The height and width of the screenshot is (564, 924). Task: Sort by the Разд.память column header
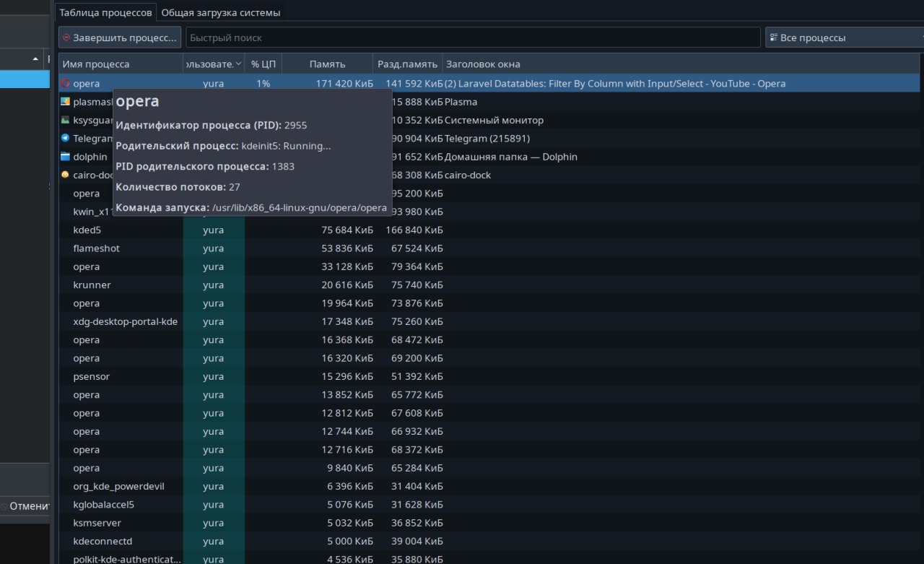click(x=408, y=64)
